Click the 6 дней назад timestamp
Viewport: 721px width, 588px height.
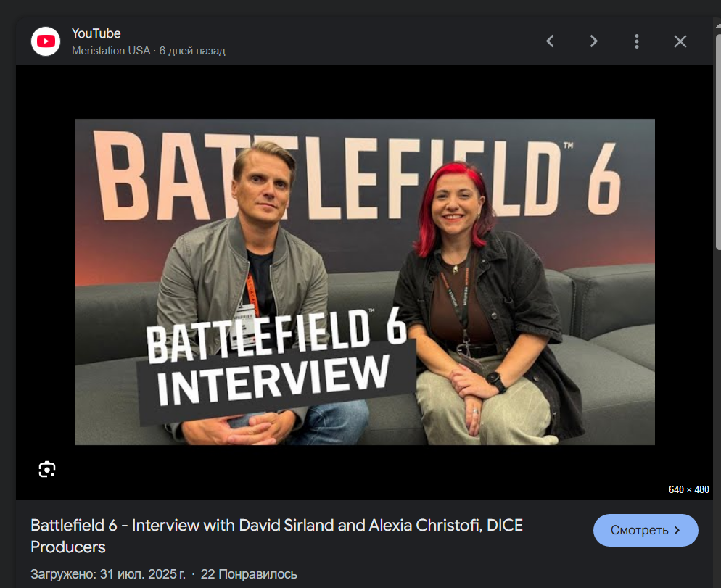coord(192,51)
